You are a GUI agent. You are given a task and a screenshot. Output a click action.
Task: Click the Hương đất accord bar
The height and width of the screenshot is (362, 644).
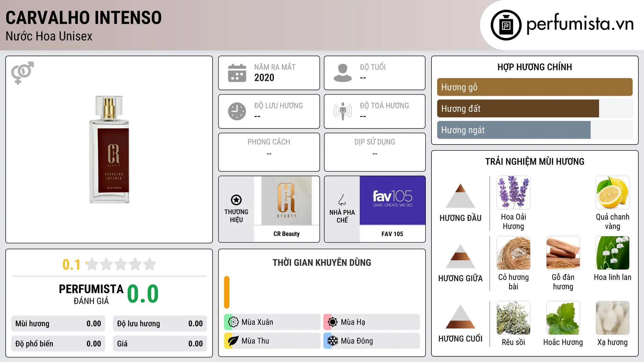pos(535,108)
